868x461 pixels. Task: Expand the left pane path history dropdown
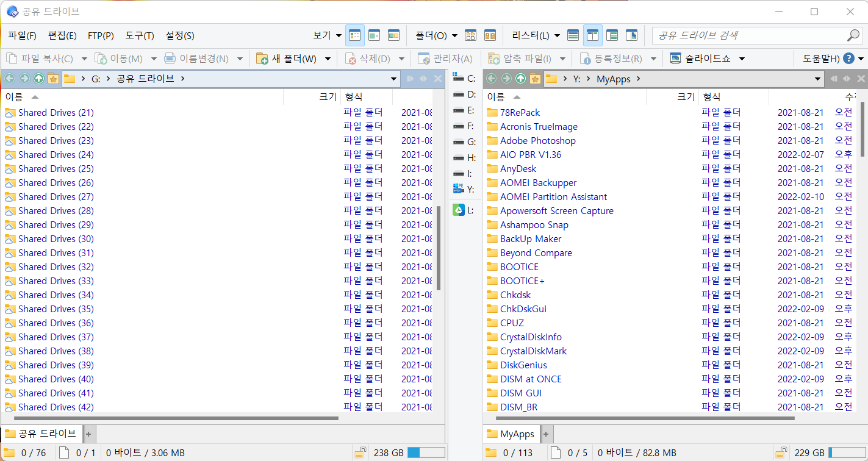coord(393,79)
